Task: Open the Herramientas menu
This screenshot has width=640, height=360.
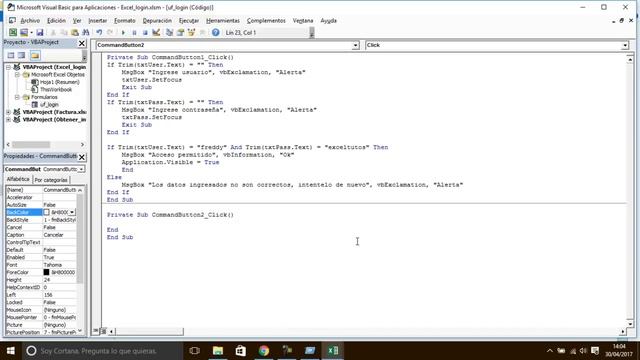Action: click(x=222, y=20)
